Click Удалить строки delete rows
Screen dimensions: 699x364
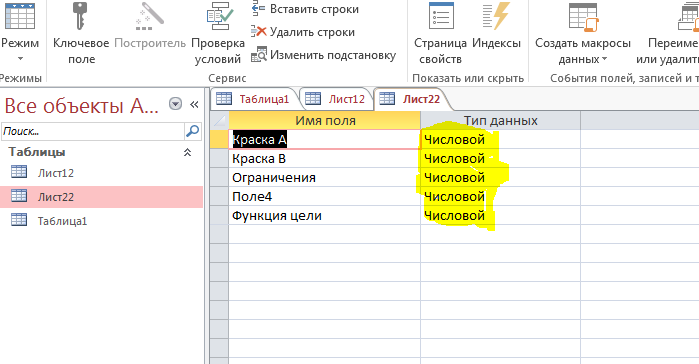coord(303,32)
